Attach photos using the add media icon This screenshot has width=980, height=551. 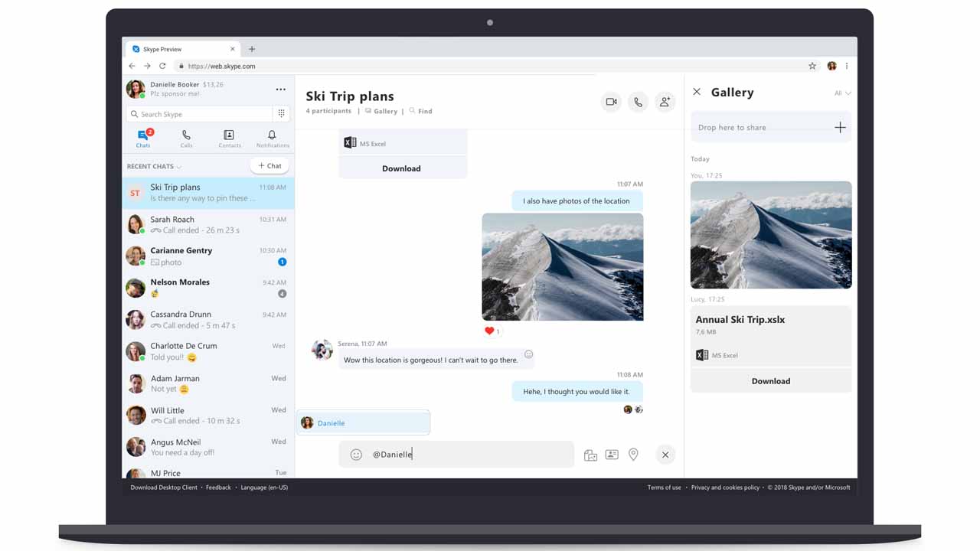pos(590,454)
